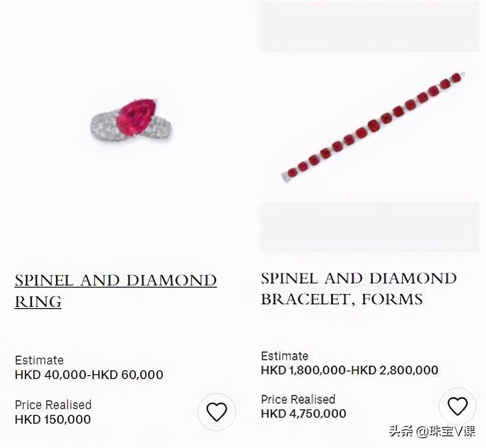Click the ring's diamond pavé band
Image resolution: width=486 pixels, height=448 pixels.
click(x=104, y=127)
